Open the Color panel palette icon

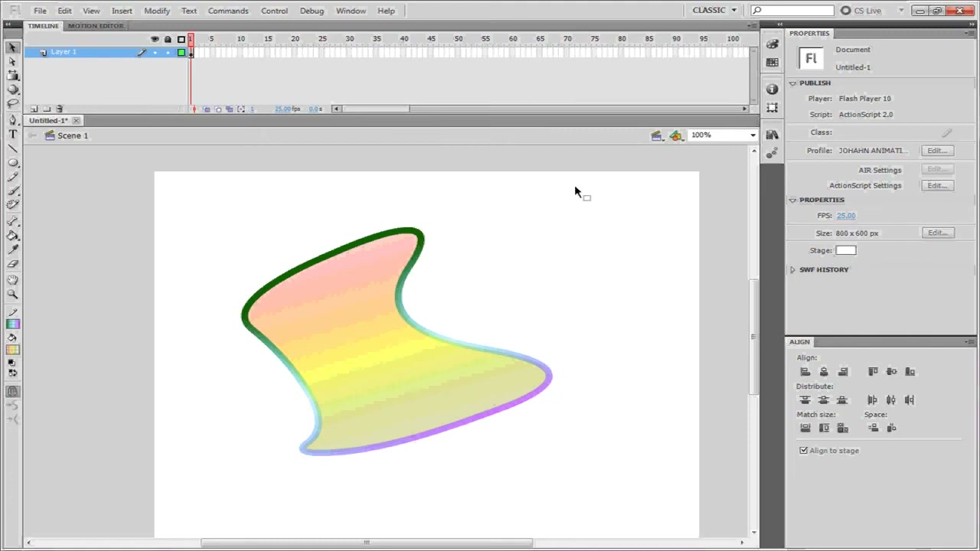tap(772, 44)
